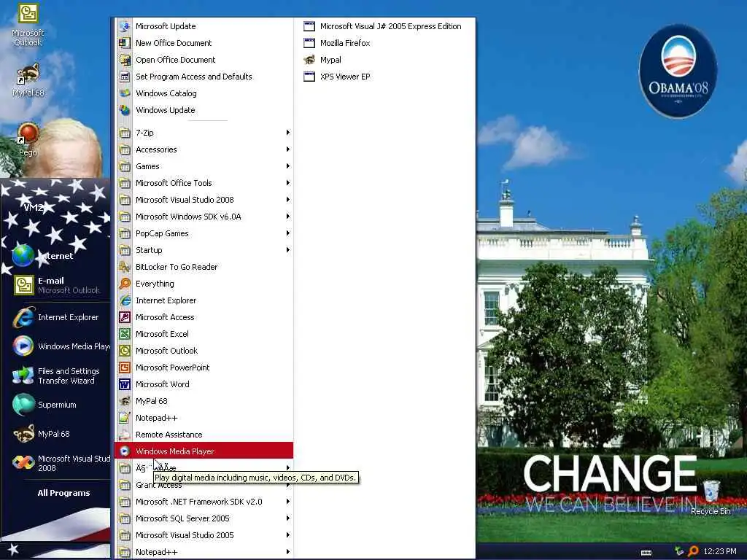Click Microsoft Update in programs list
This screenshot has width=747, height=560.
tap(204, 26)
